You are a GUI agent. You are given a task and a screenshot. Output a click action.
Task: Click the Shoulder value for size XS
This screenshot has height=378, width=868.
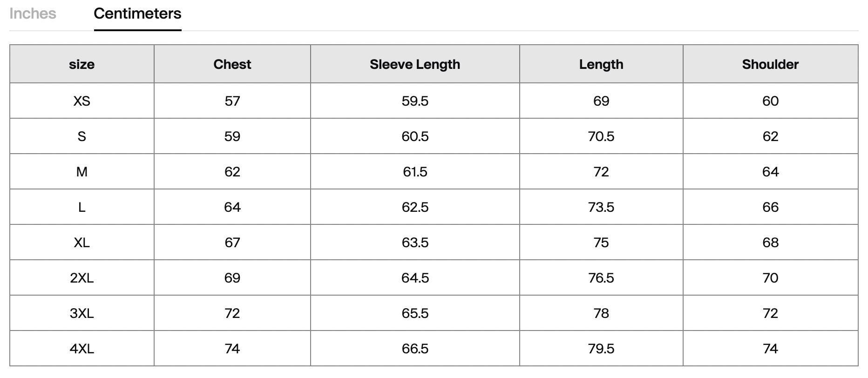coord(770,101)
